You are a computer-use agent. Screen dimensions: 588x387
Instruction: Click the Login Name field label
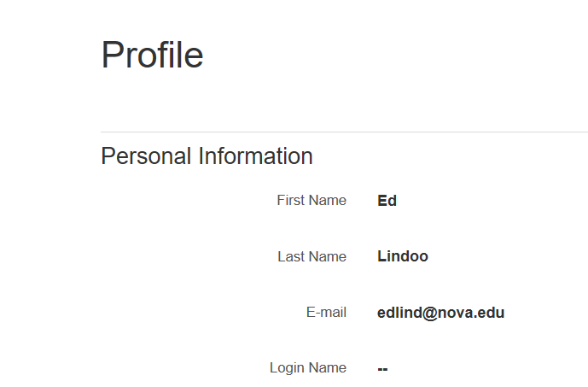pyautogui.click(x=307, y=368)
